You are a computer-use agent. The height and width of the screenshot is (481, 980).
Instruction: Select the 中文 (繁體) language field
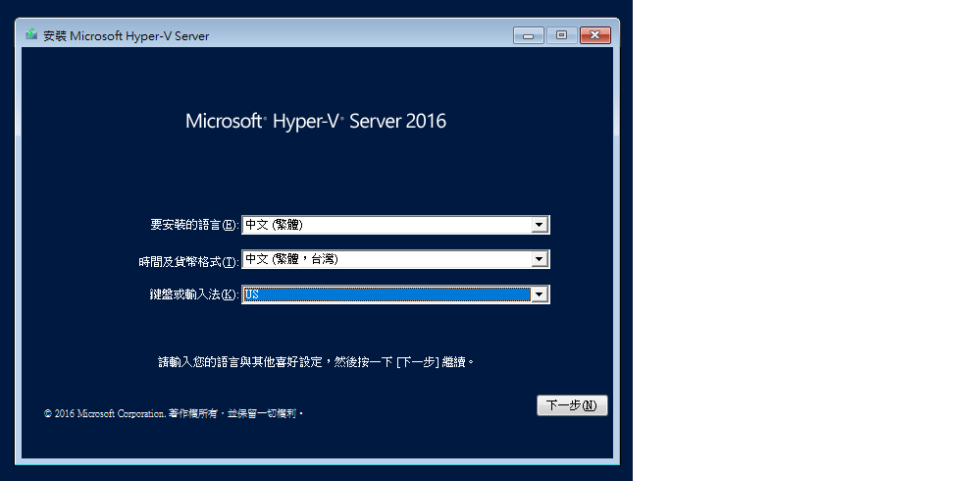coord(395,225)
